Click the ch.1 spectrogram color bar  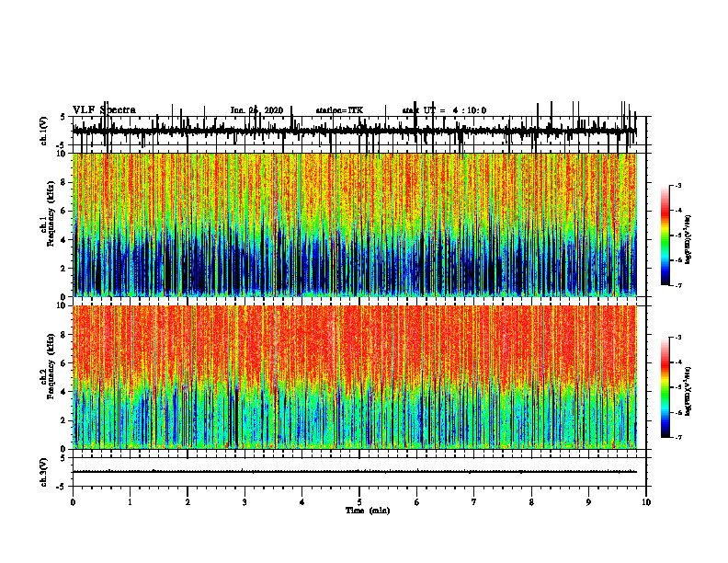pyautogui.click(x=665, y=236)
